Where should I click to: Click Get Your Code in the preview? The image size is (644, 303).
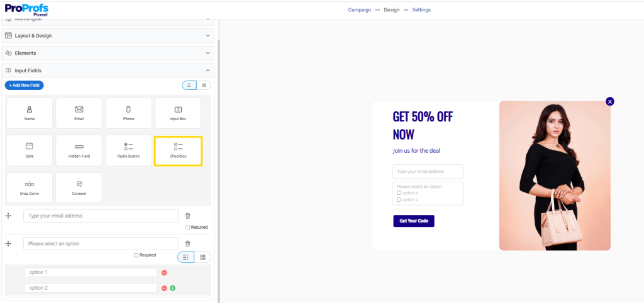[x=414, y=221]
